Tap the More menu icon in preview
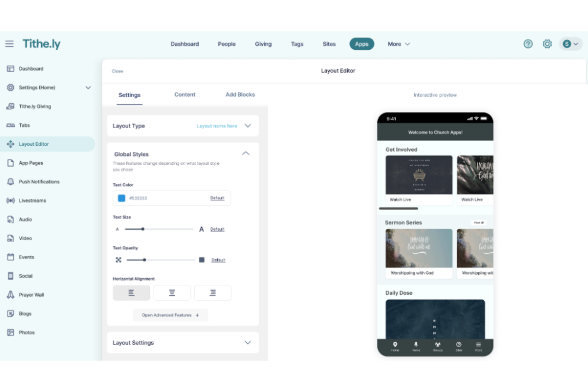Image resolution: width=588 pixels, height=392 pixels. (x=478, y=344)
